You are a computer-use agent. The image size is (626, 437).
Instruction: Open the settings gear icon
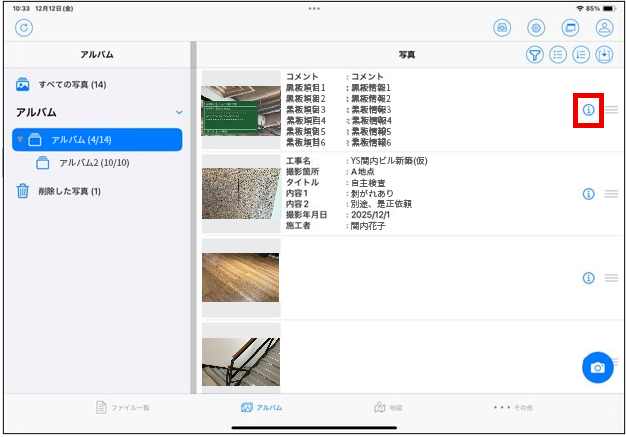(536, 28)
